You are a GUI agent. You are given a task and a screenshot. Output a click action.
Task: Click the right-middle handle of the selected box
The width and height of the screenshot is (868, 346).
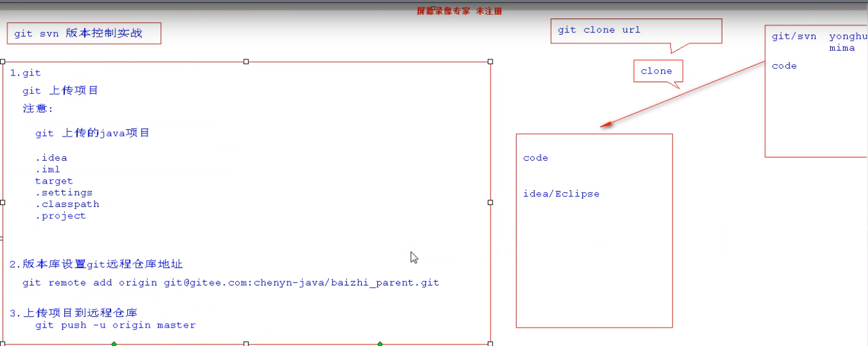click(x=490, y=202)
